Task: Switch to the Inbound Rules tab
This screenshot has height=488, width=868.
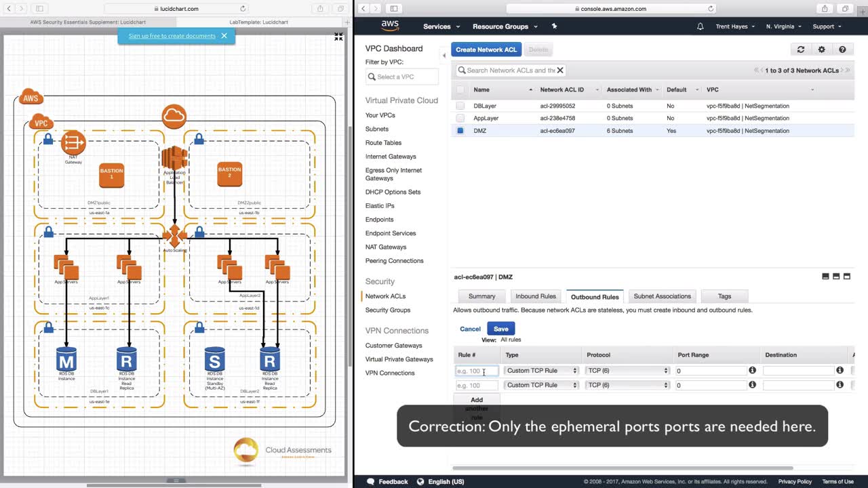Action: point(536,296)
